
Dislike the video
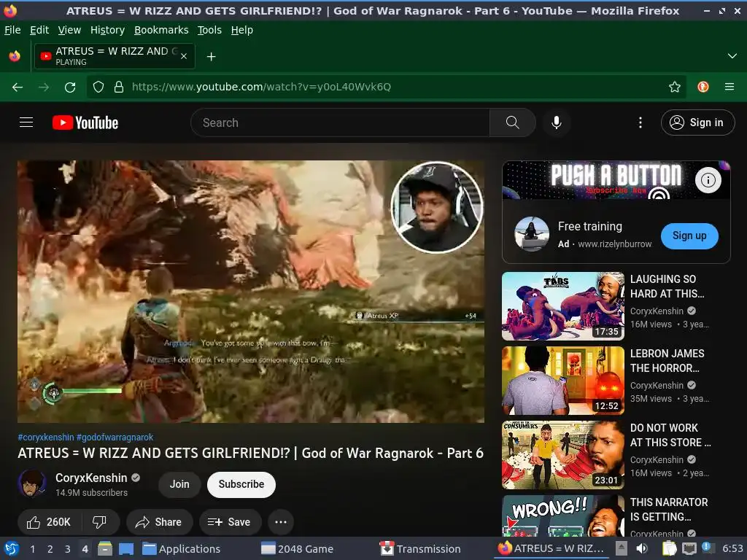tap(99, 522)
